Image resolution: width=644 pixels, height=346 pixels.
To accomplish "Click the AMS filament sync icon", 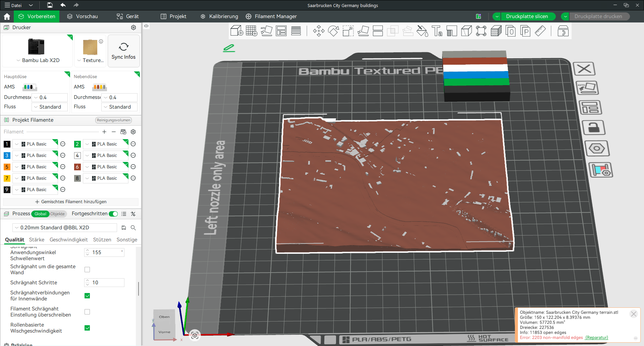I will point(123,132).
